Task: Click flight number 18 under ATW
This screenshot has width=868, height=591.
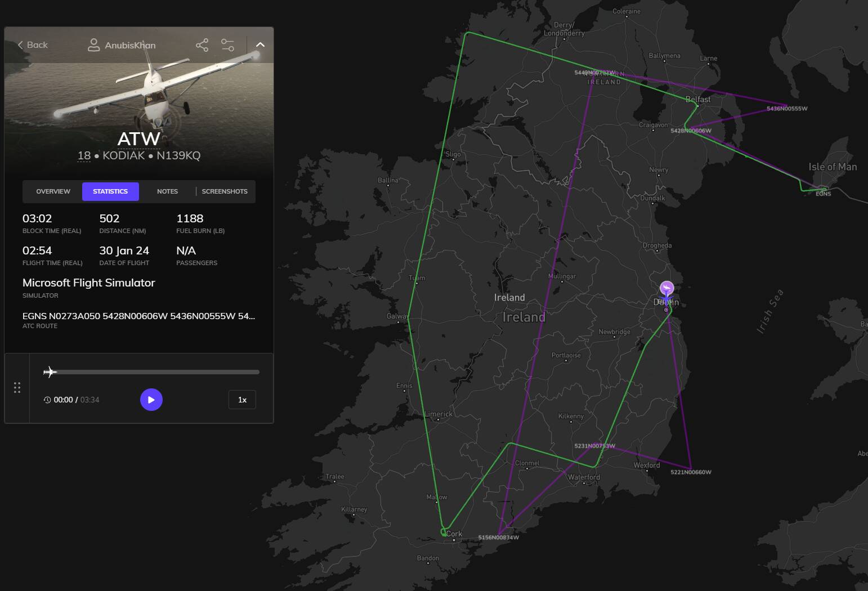Action: click(84, 155)
